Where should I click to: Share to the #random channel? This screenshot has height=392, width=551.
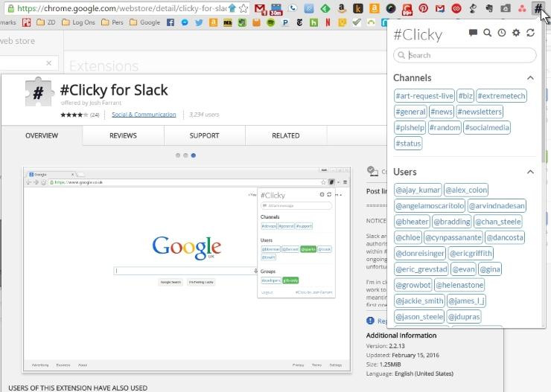445,127
